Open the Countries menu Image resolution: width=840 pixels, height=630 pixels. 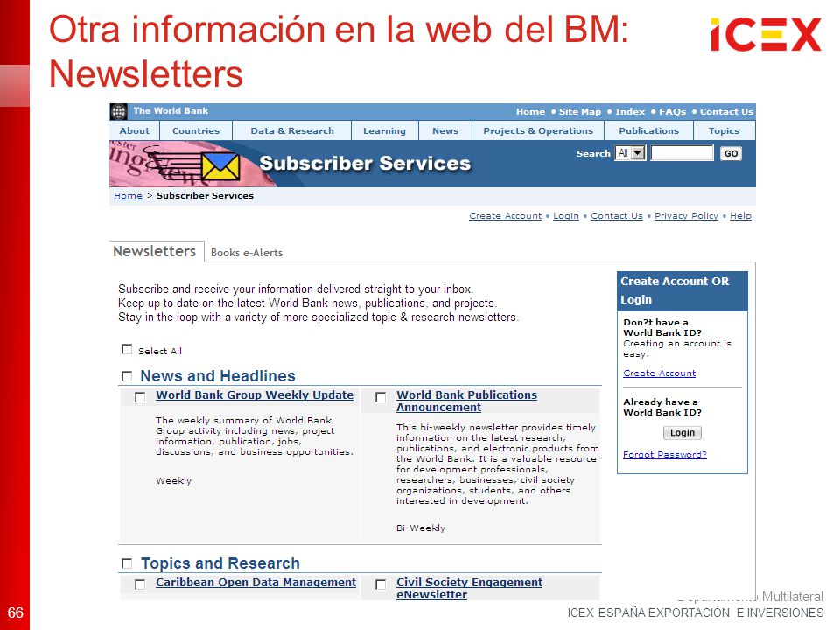point(196,130)
